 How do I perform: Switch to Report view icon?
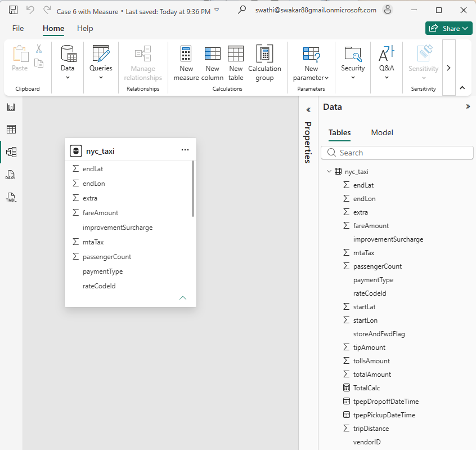click(x=11, y=107)
